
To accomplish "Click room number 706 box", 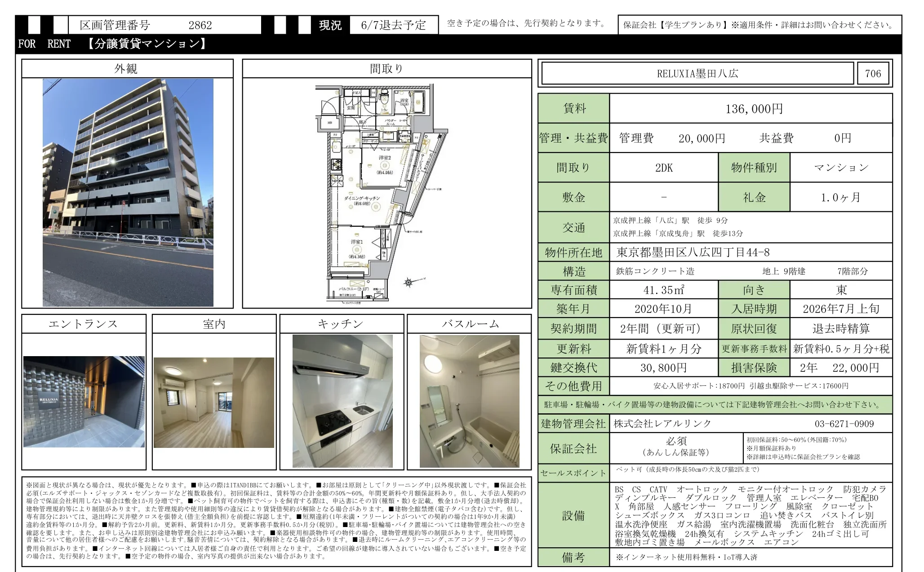I will point(873,74).
